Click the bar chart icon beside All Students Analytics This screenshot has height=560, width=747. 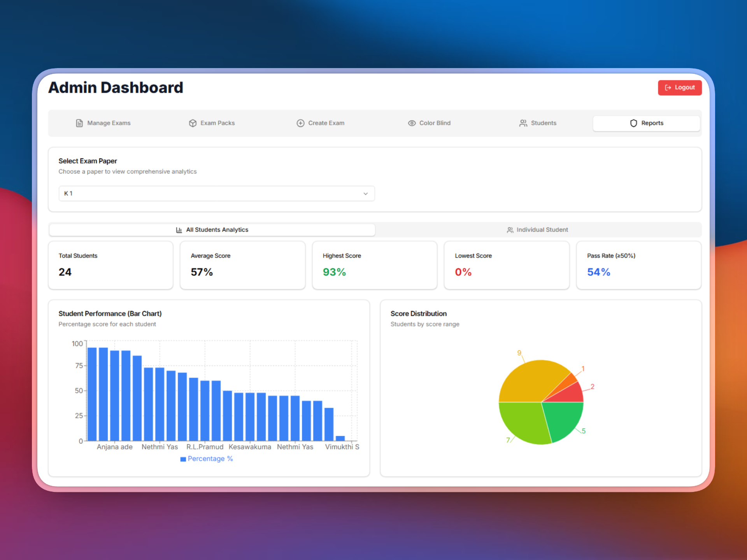(x=179, y=230)
